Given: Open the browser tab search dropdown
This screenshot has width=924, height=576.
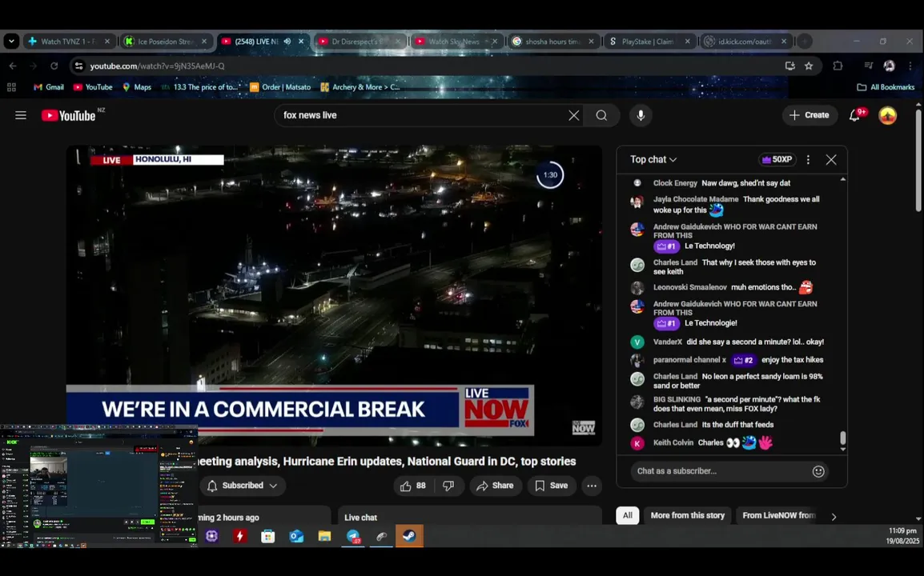Looking at the screenshot, I should (11, 42).
